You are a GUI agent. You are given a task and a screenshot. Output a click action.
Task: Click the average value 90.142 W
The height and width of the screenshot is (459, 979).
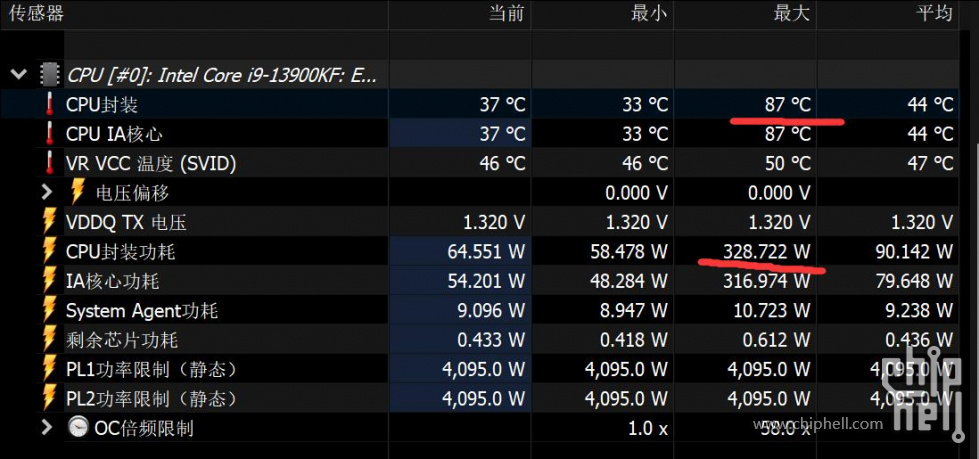click(915, 252)
